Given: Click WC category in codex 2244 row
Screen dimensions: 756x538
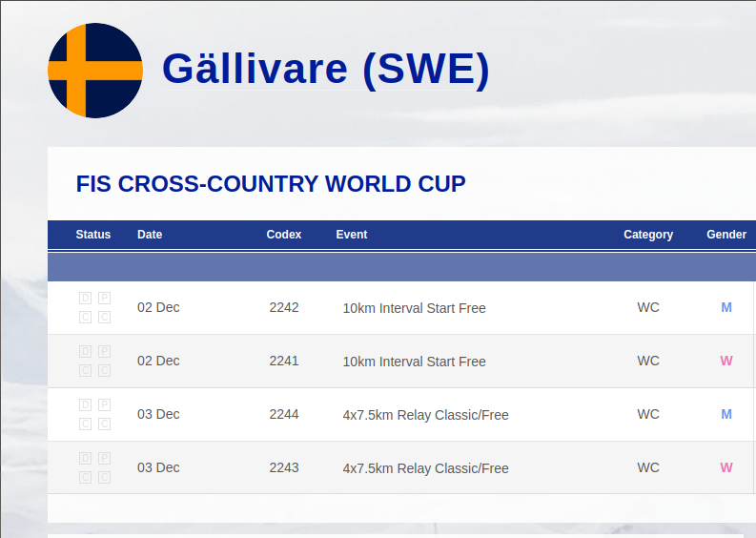Looking at the screenshot, I should [x=648, y=415].
